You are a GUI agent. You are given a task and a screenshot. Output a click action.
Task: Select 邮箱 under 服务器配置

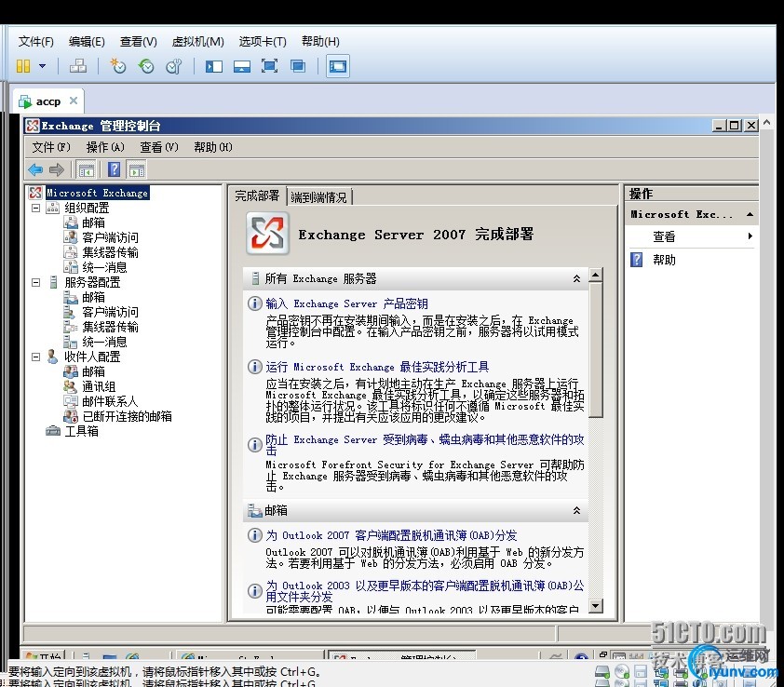pyautogui.click(x=93, y=297)
